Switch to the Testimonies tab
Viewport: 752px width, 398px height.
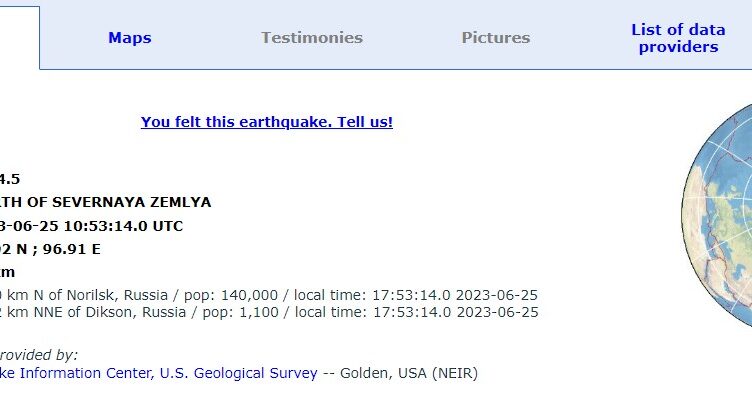312,38
